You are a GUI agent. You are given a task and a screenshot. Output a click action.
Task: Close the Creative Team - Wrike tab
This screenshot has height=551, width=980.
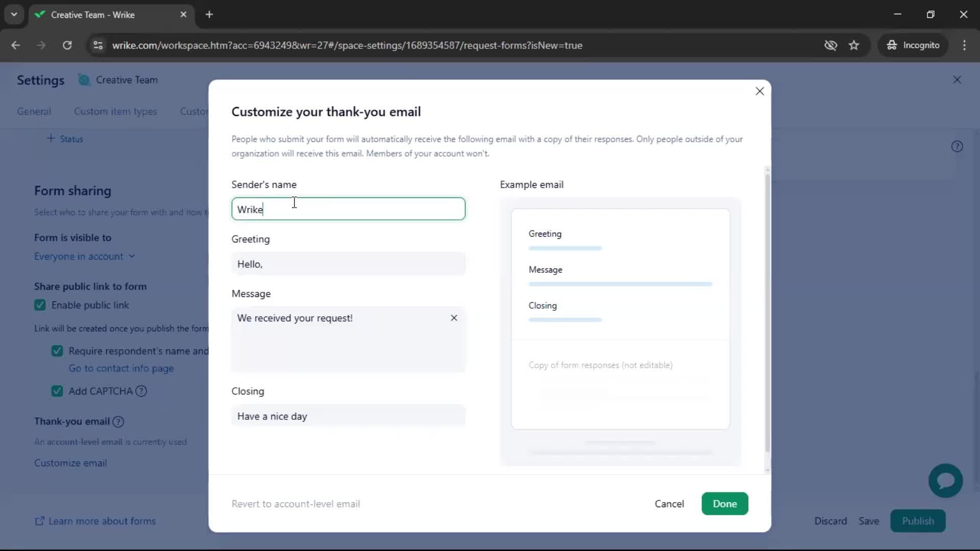click(183, 15)
